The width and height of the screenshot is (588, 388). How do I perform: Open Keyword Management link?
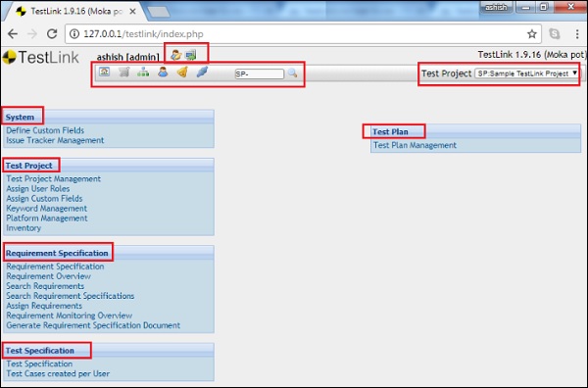point(46,209)
